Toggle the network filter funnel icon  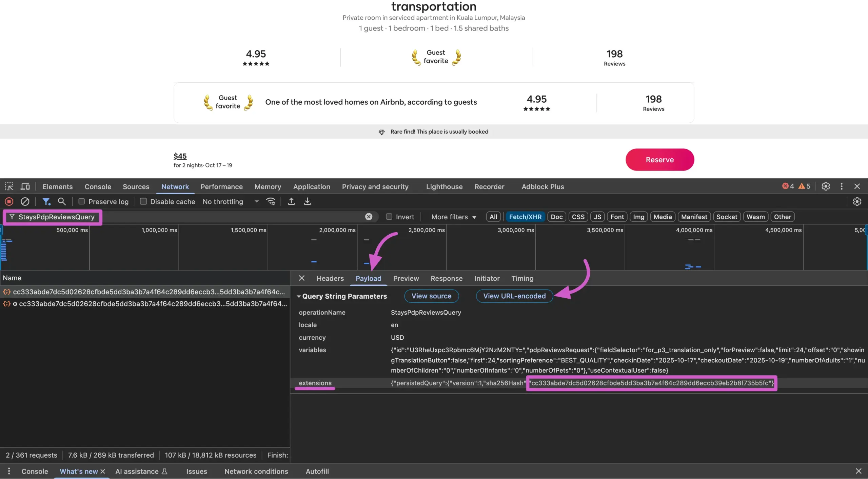click(46, 201)
